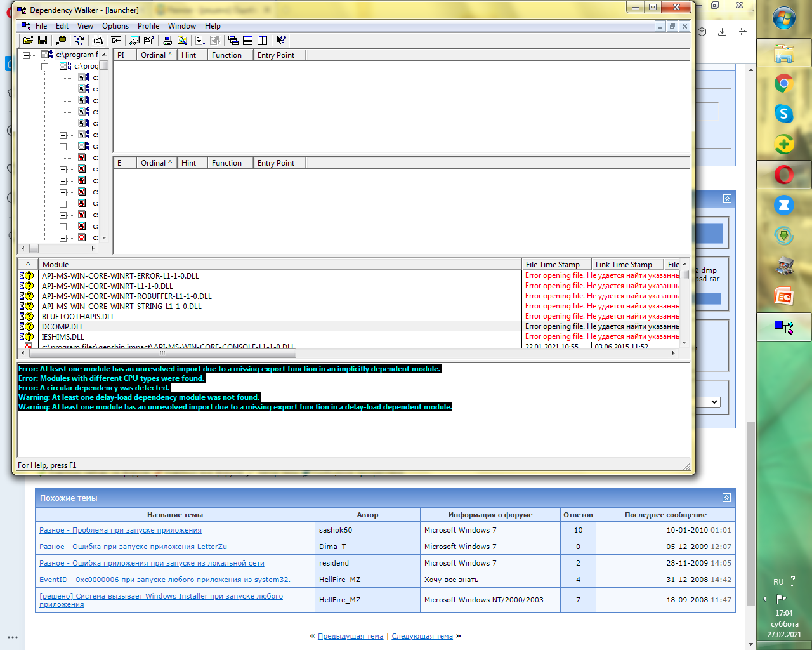The image size is (812, 650).
Task: Open System Information from the toolbar
Action: [167, 40]
